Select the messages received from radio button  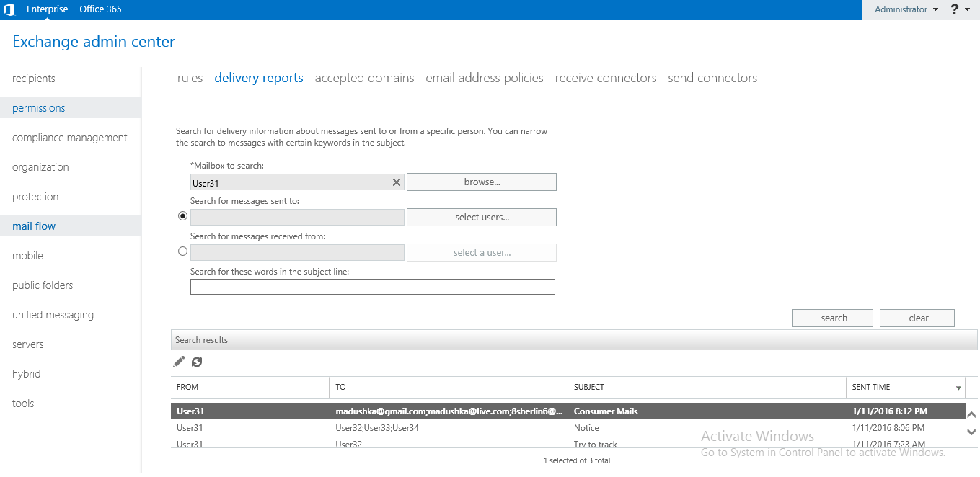pos(182,251)
